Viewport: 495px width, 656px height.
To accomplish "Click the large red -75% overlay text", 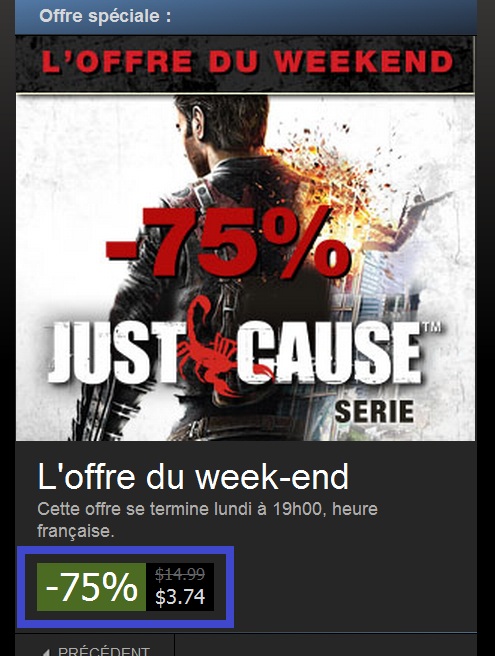I will (228, 242).
